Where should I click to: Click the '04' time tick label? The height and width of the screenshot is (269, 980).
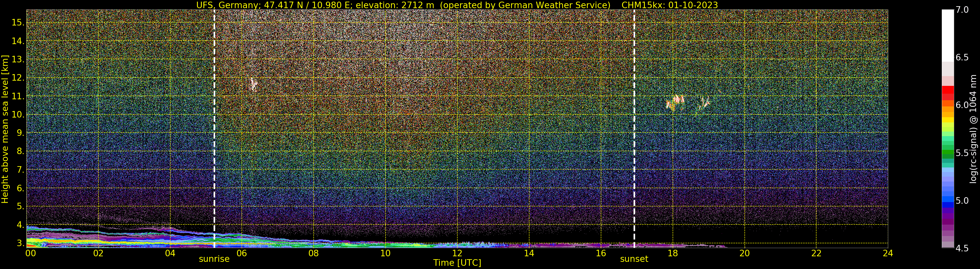(x=170, y=253)
